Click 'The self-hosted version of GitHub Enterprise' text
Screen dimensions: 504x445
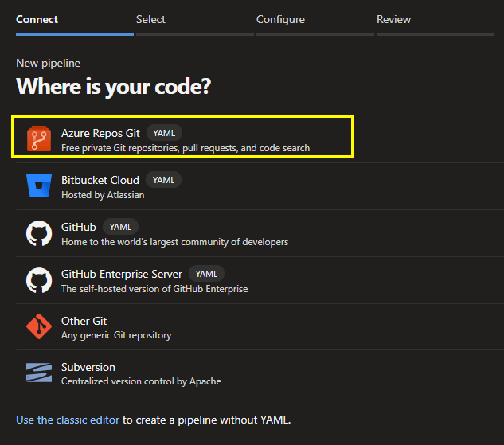(154, 288)
